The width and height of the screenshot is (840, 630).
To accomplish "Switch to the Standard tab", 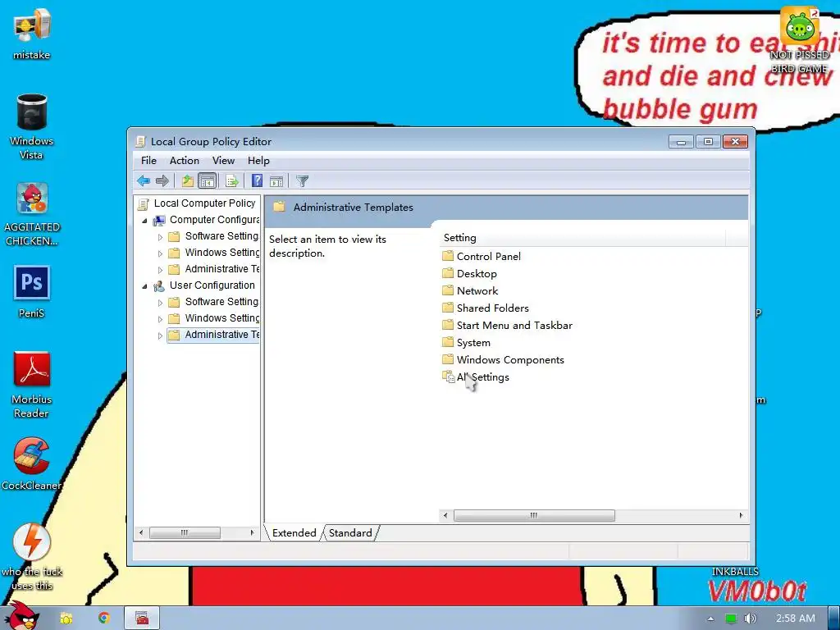I will [x=350, y=533].
